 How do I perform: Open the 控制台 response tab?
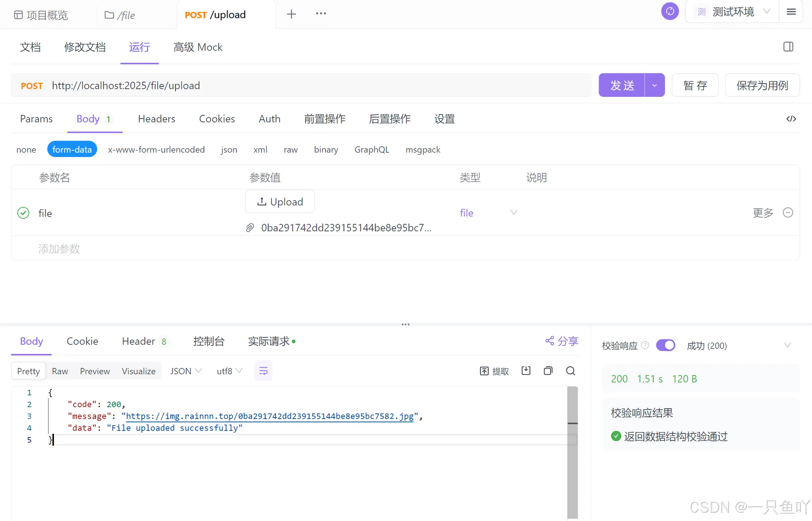click(209, 341)
